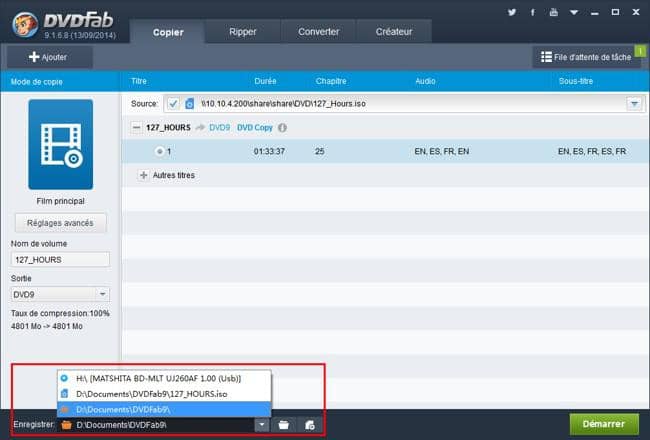Click the Sous-titre column header
Image resolution: width=650 pixels, height=440 pixels.
click(x=576, y=81)
